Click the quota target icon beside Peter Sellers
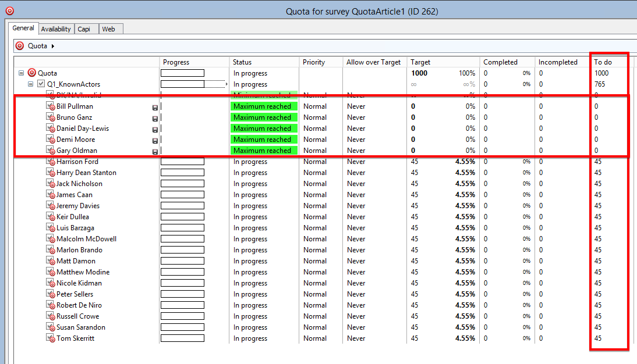Screen dimensions: 637x364 coord(52,295)
